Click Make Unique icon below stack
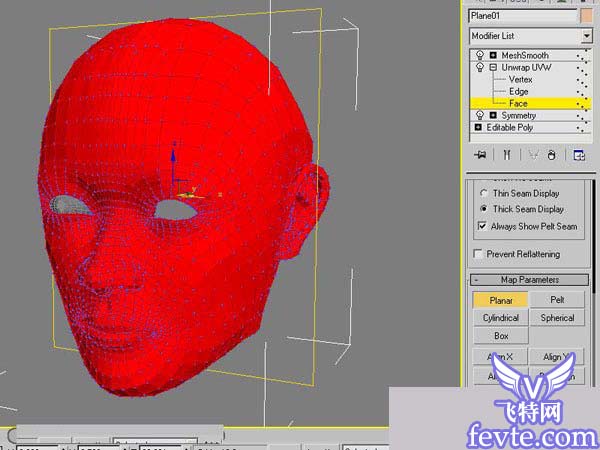 coord(531,155)
